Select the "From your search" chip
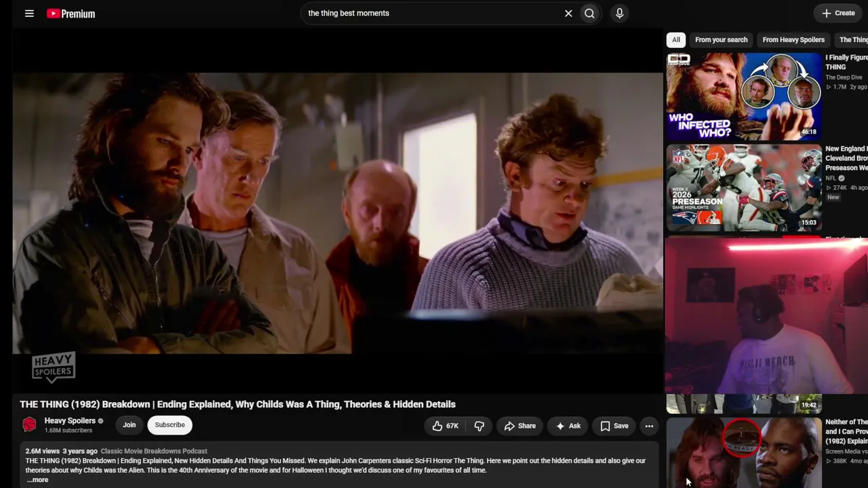This screenshot has width=868, height=488. point(722,40)
